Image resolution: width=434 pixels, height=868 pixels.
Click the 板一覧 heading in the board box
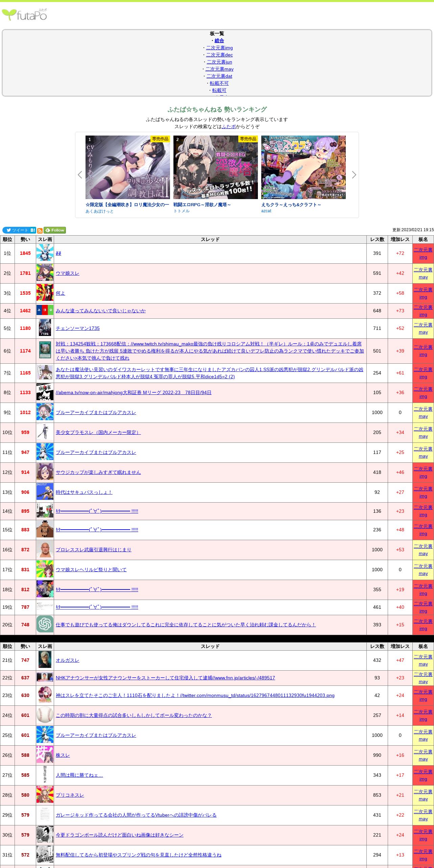[217, 33]
